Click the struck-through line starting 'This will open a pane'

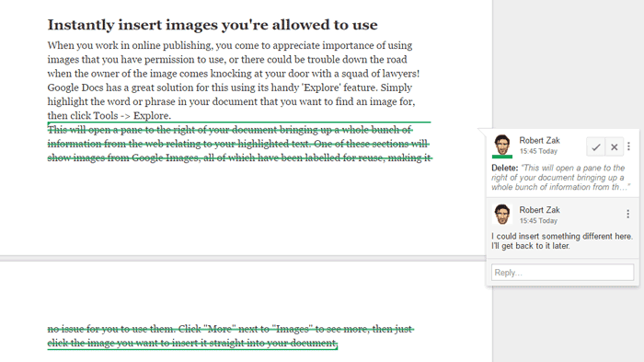tap(230, 130)
